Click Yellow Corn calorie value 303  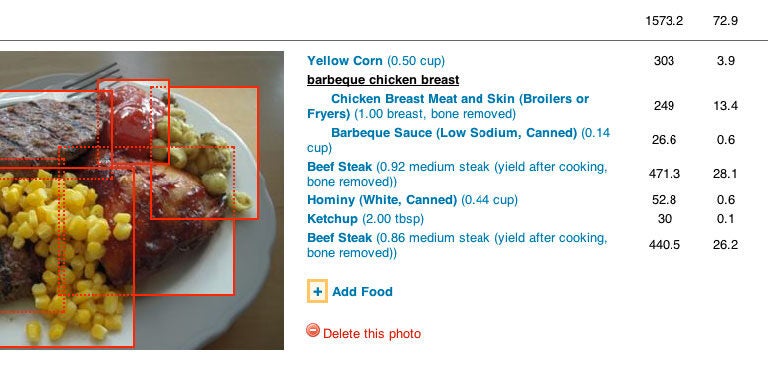tap(664, 61)
